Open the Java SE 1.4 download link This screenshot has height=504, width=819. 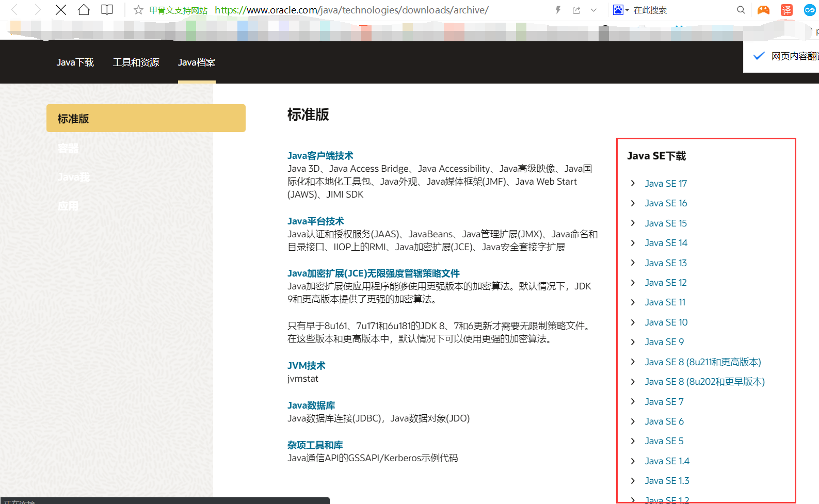click(x=667, y=461)
